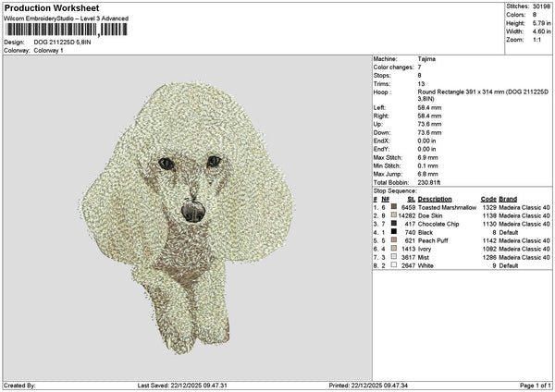Click the Black thread color swatch
Viewport: 555px width, 392px height.
click(x=394, y=232)
